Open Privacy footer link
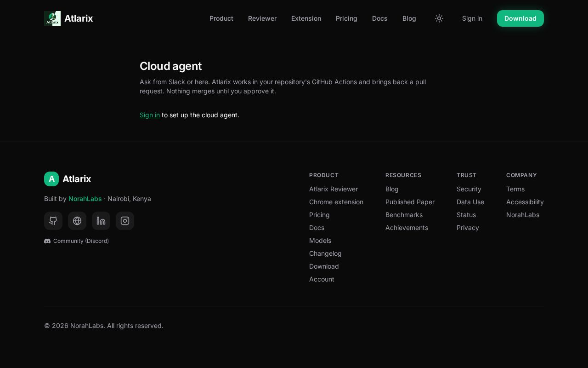 pyautogui.click(x=468, y=228)
